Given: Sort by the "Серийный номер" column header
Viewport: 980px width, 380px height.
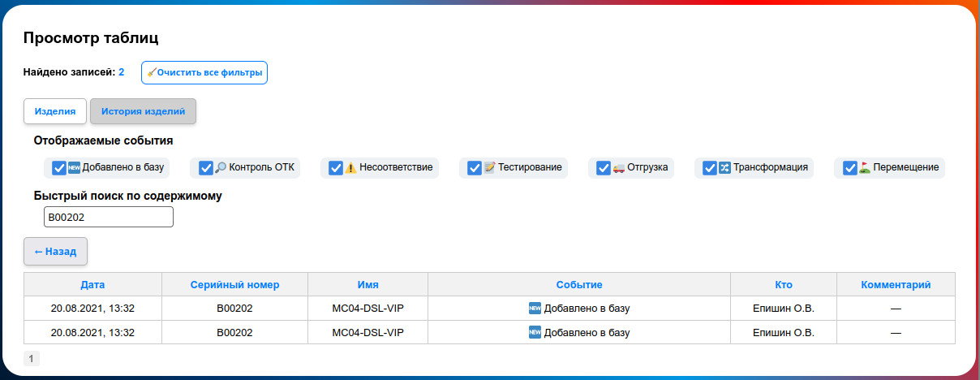Looking at the screenshot, I should point(234,285).
